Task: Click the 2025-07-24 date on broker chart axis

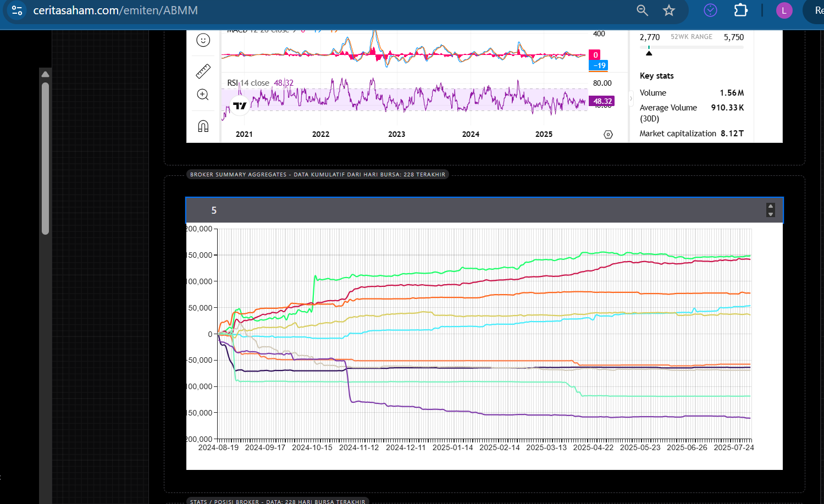Action: click(x=734, y=447)
